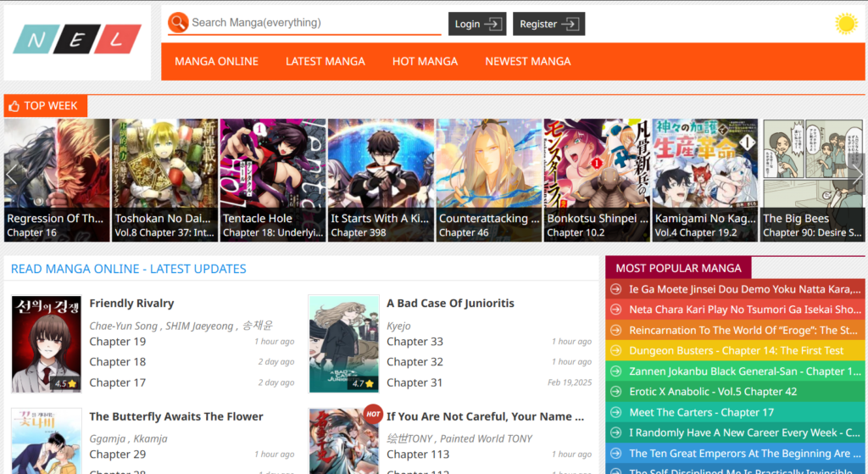Open the MOST POPULAR MANGA tab
Screen dimensions: 868x474
[678, 268]
